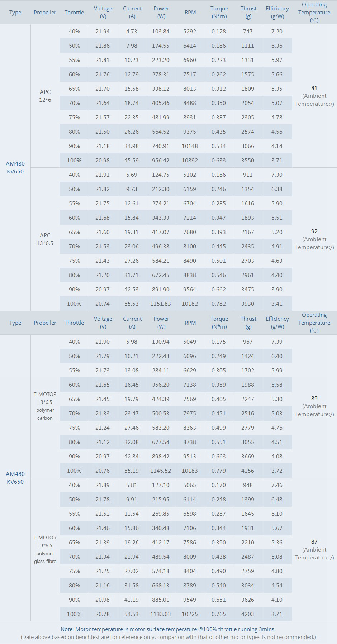337x644 pixels.
Task: Click the AM480 KV650 label in the lower table
Action: click(15, 478)
